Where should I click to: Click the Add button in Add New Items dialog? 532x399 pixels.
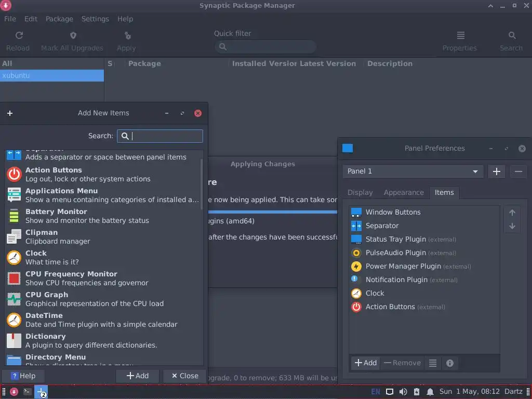point(137,376)
